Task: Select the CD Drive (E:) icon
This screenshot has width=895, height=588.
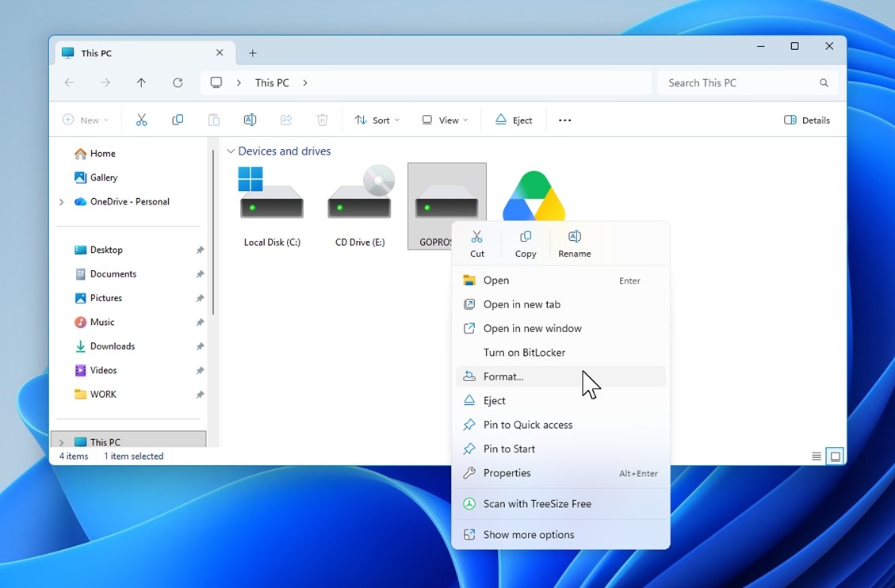Action: click(x=360, y=207)
